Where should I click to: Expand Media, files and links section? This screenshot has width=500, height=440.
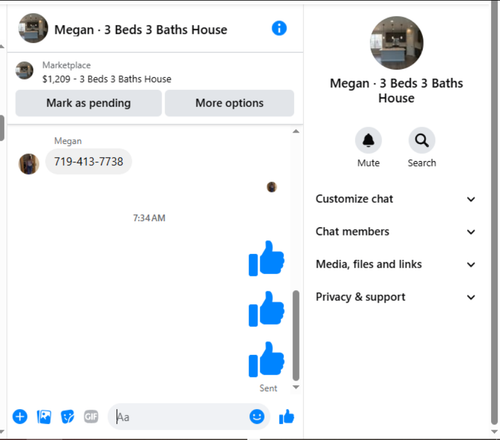click(x=395, y=264)
